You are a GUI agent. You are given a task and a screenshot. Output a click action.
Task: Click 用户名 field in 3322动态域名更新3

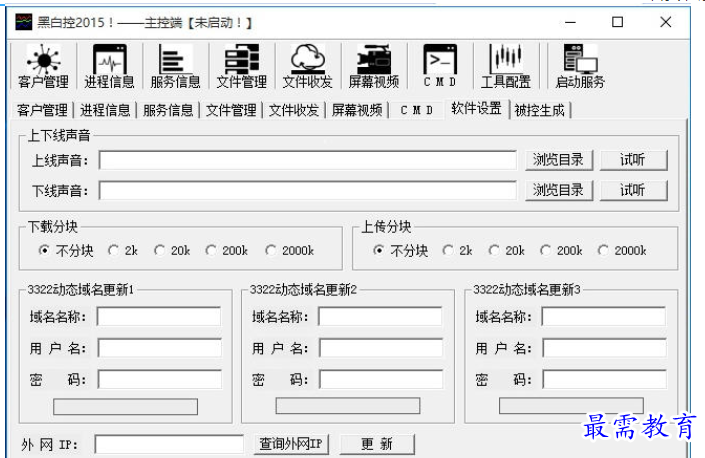[x=604, y=348]
